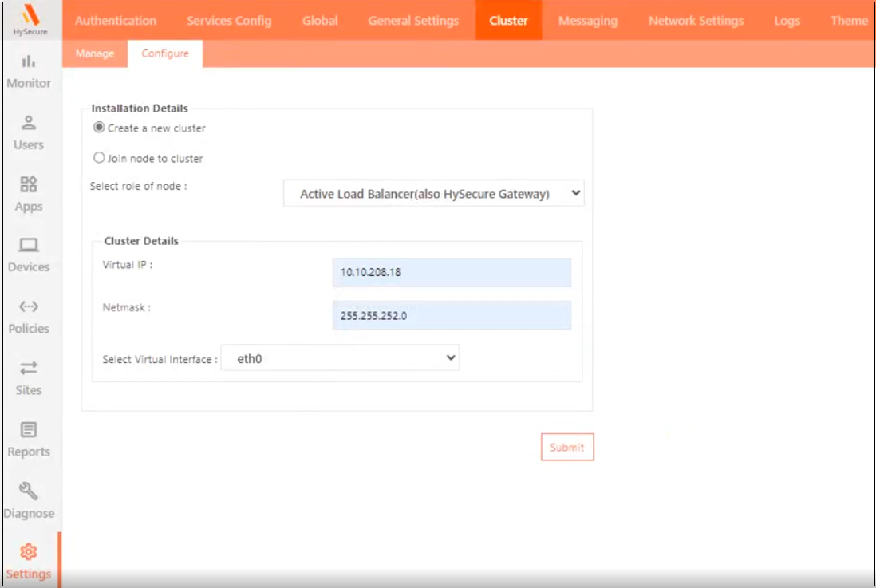Click the Virtual IP input field

pos(452,272)
